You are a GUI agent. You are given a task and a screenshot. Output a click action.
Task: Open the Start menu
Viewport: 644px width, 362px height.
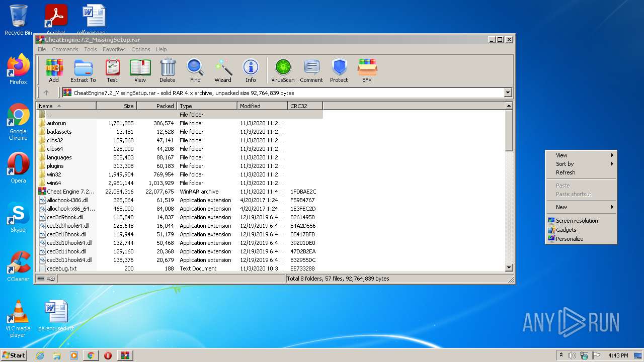click(14, 355)
